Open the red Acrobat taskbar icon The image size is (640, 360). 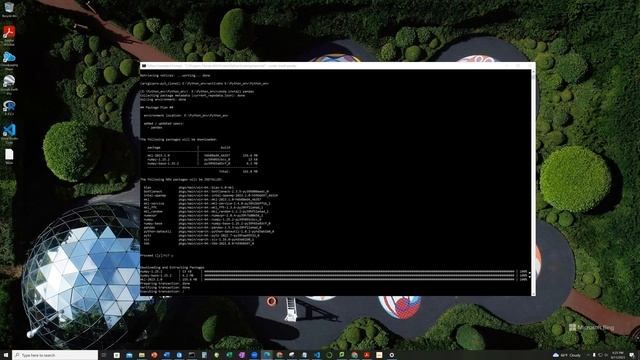[x=367, y=355]
